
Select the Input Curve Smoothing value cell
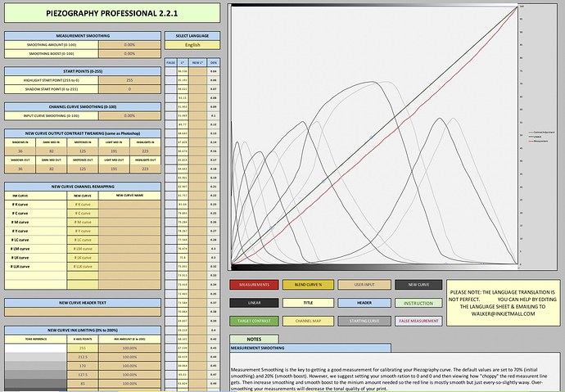[129, 116]
